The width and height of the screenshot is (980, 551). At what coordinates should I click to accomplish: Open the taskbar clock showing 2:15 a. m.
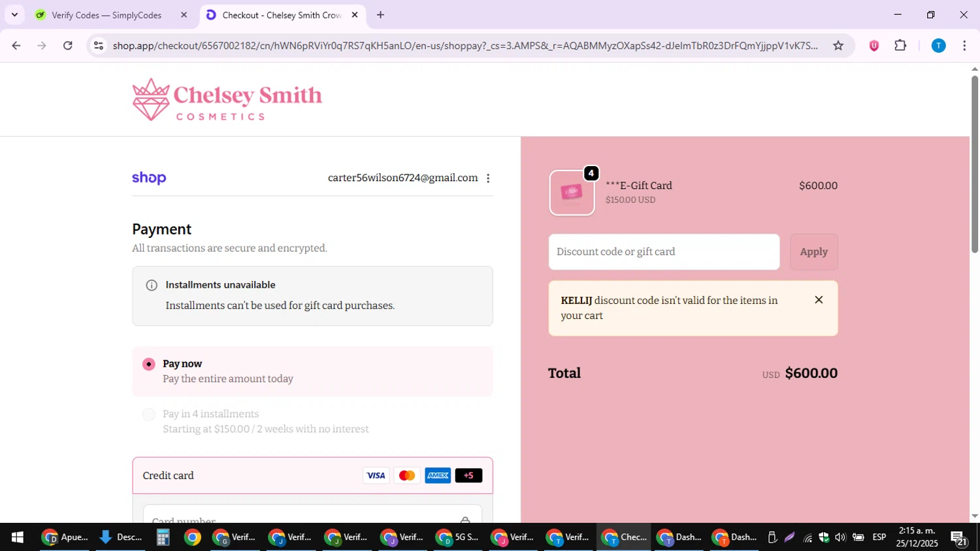click(x=917, y=537)
